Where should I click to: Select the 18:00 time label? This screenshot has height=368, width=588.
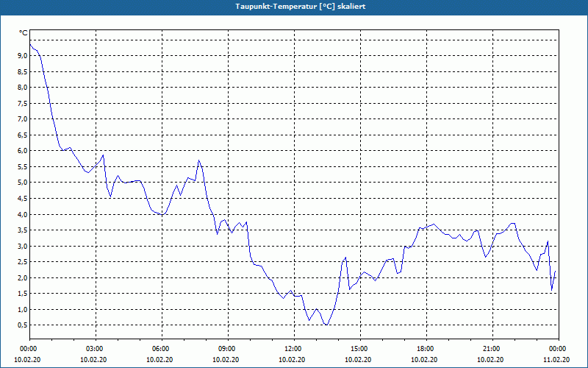click(x=426, y=349)
